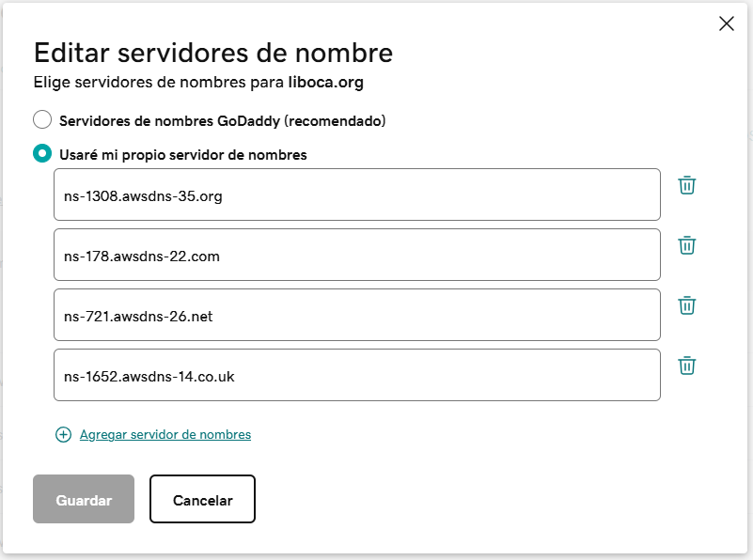Click the liboca.org domain name text

(x=325, y=82)
